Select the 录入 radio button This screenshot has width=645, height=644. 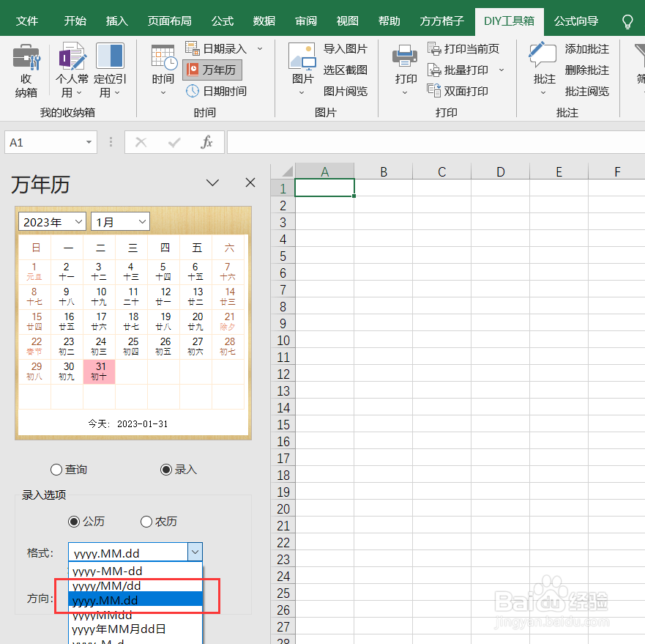tap(166, 470)
